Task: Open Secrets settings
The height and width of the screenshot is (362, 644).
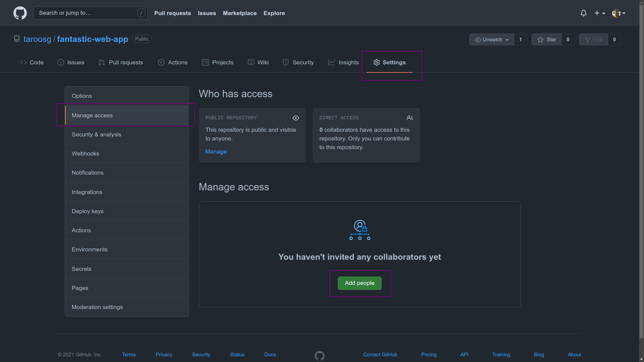Action: pyautogui.click(x=127, y=269)
